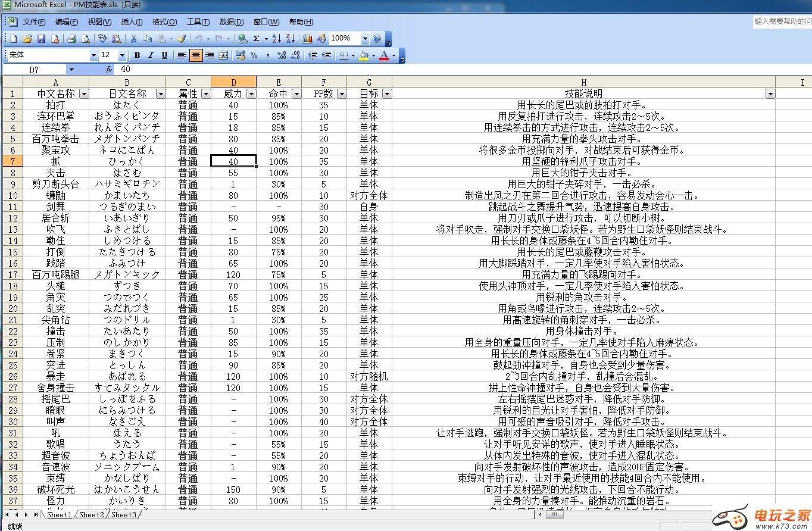This screenshot has width=812, height=531.
Task: Sort ascending with the A-Z icon
Action: 276,39
